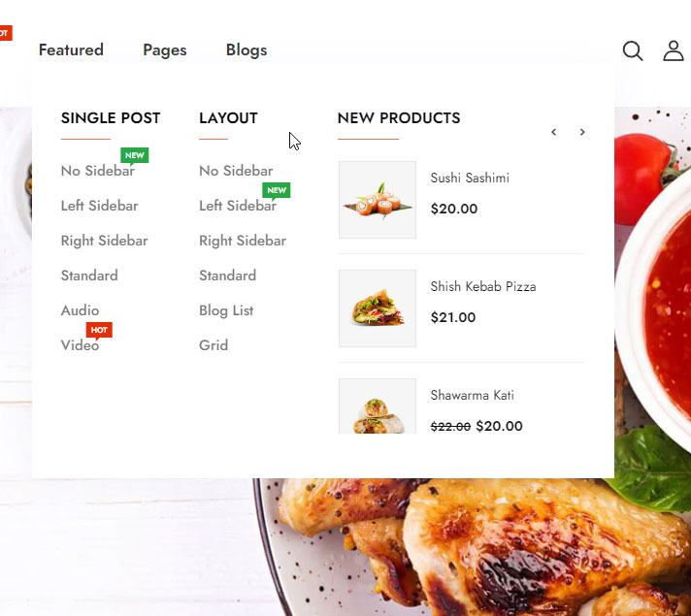Open the search magnifier icon

633,50
